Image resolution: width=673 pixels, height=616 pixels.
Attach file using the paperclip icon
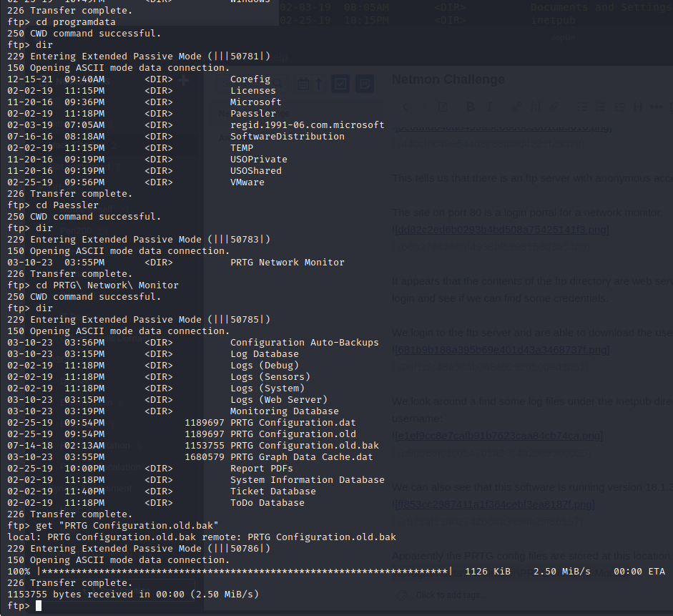click(554, 107)
